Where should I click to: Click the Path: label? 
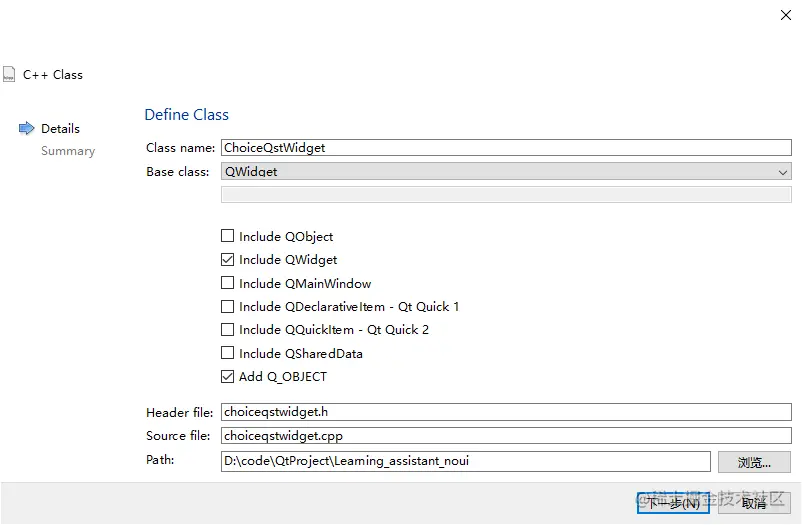(160, 460)
